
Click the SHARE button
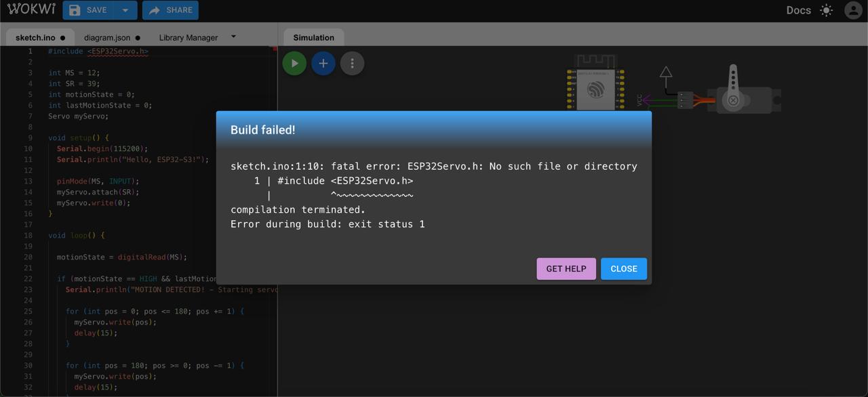pos(170,10)
